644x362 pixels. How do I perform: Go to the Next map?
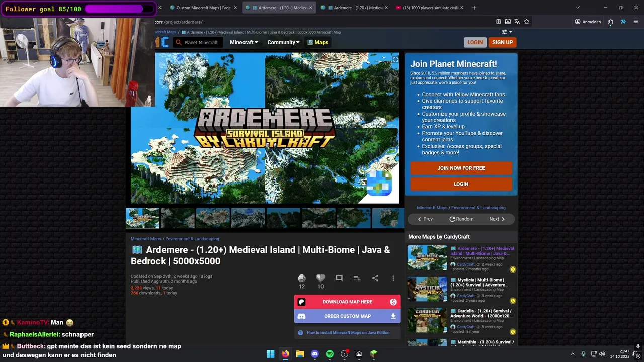(x=497, y=219)
